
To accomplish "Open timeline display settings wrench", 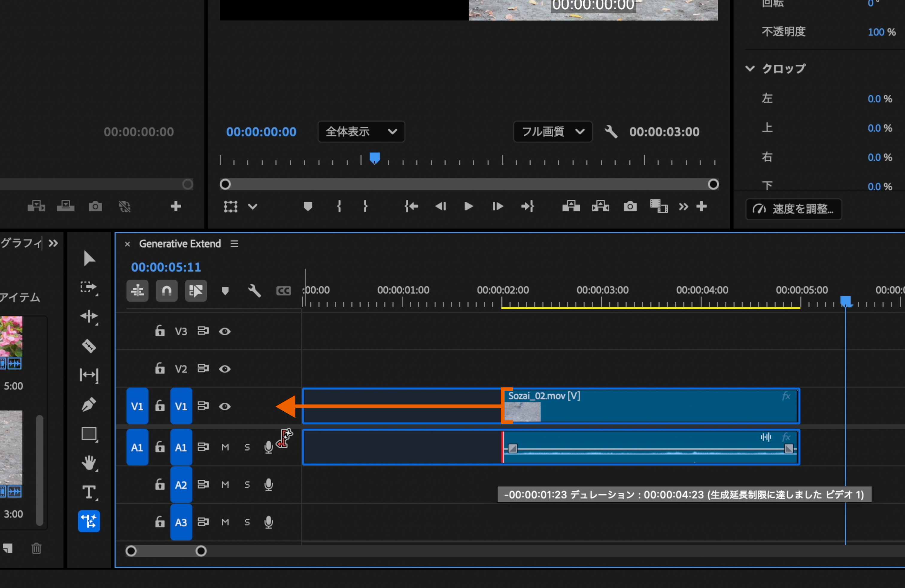I will pyautogui.click(x=254, y=291).
